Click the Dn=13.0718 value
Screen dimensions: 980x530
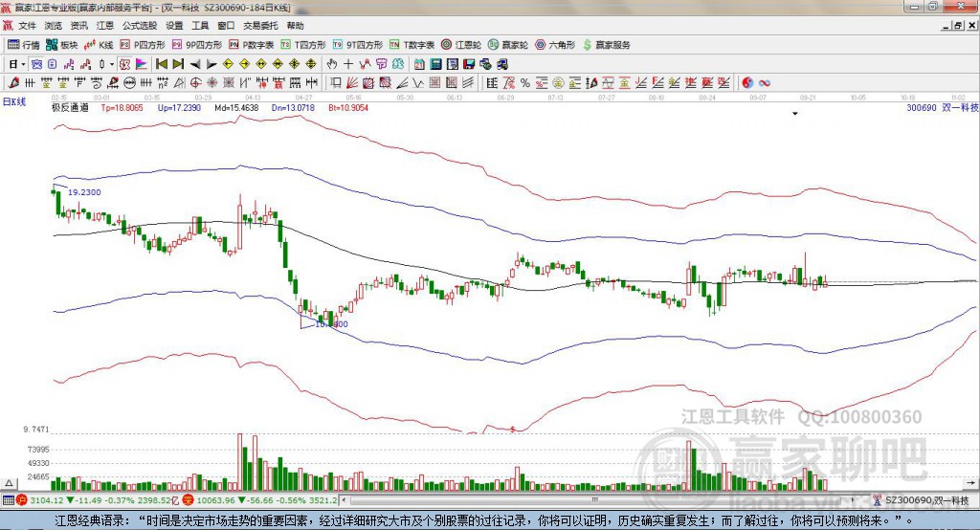coord(293,108)
